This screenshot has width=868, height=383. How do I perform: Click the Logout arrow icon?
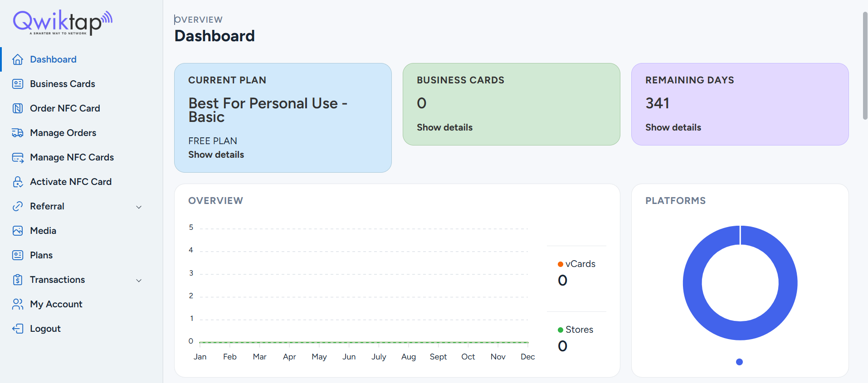18,329
